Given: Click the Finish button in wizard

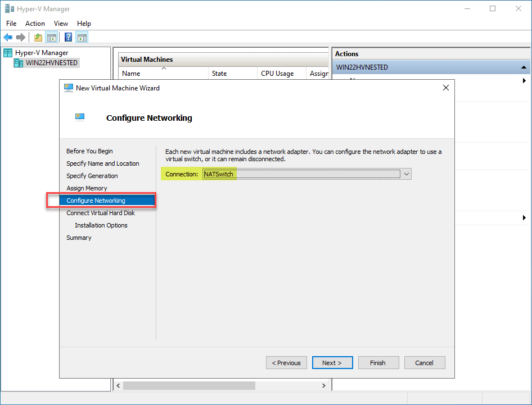Looking at the screenshot, I should [378, 363].
